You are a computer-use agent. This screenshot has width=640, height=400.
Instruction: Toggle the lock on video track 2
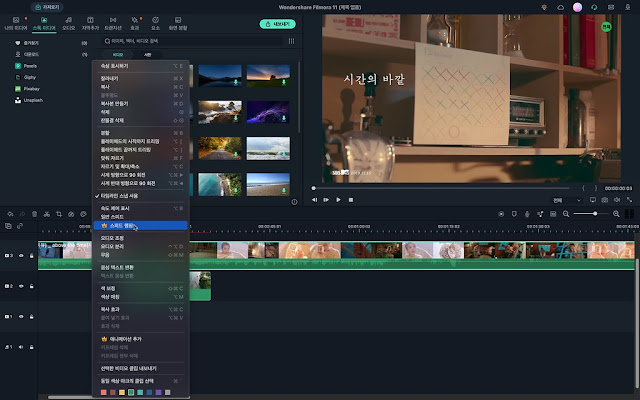[x=31, y=286]
